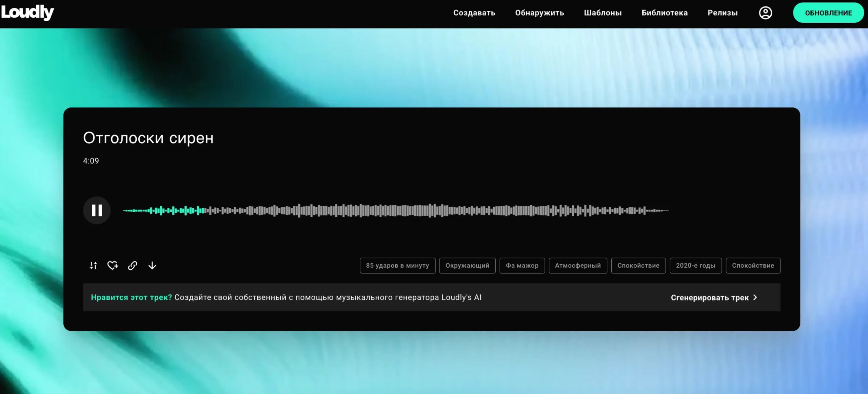This screenshot has width=868, height=394.
Task: Add track to favorites with heart icon
Action: [x=113, y=266]
